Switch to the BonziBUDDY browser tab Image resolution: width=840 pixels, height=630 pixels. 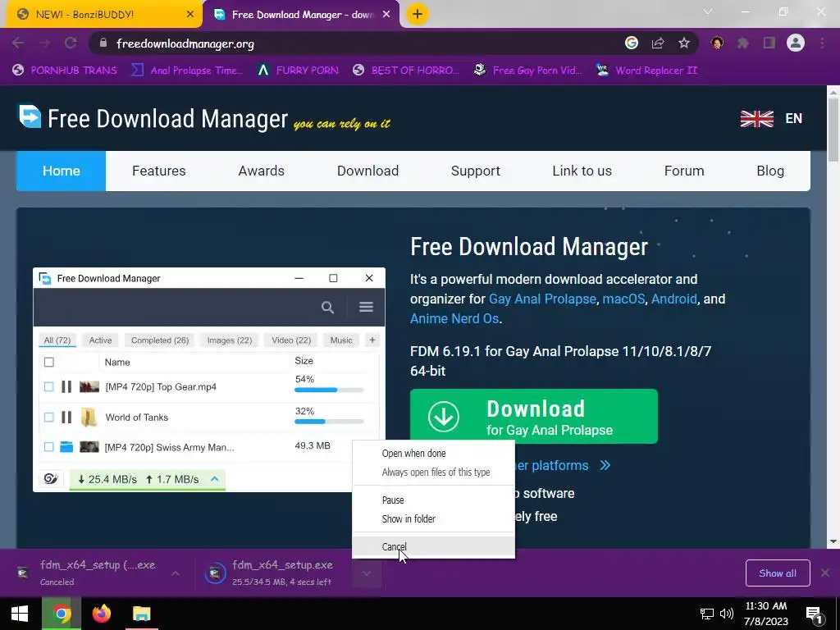103,15
